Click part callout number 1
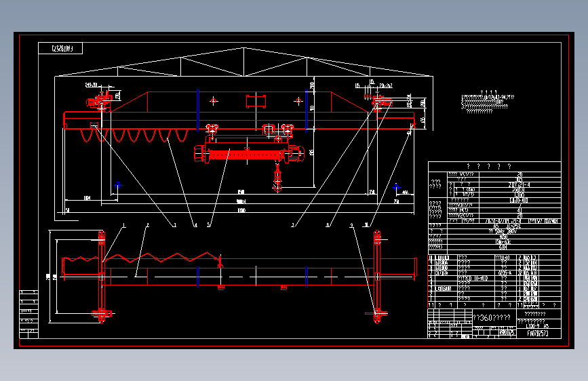Image resolution: width=588 pixels, height=381 pixels. pos(124,225)
